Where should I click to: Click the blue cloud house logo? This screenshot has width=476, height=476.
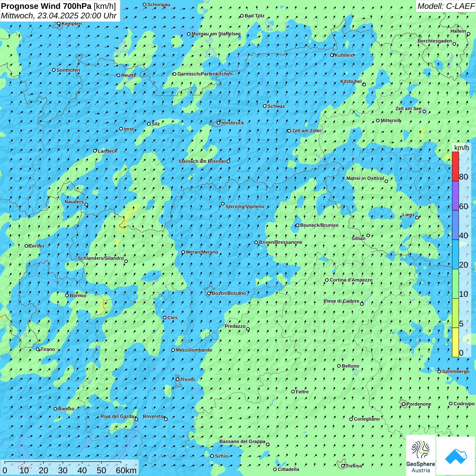(456, 456)
